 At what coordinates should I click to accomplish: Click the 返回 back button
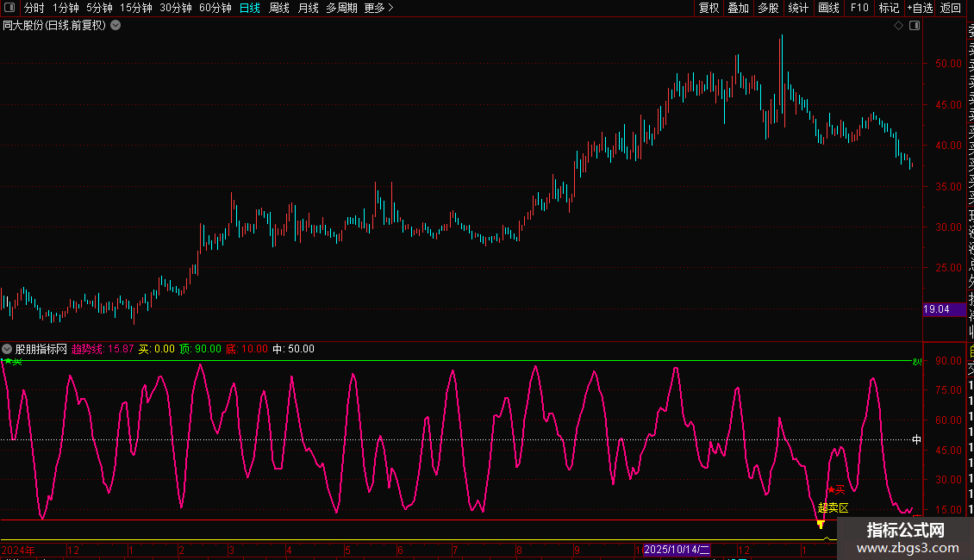coord(951,8)
